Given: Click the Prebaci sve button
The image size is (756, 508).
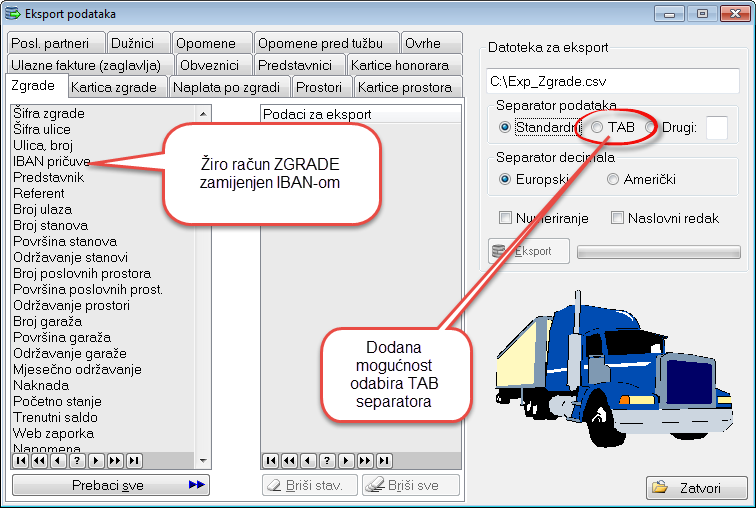Looking at the screenshot, I should point(111,485).
